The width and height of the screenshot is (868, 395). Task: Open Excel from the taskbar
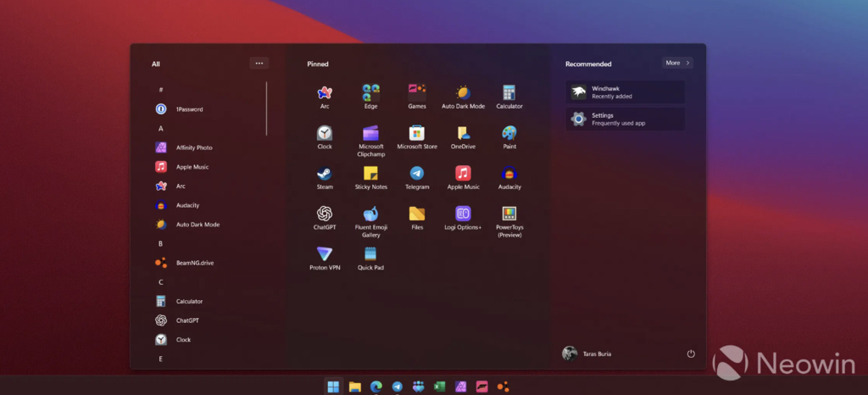coord(440,387)
